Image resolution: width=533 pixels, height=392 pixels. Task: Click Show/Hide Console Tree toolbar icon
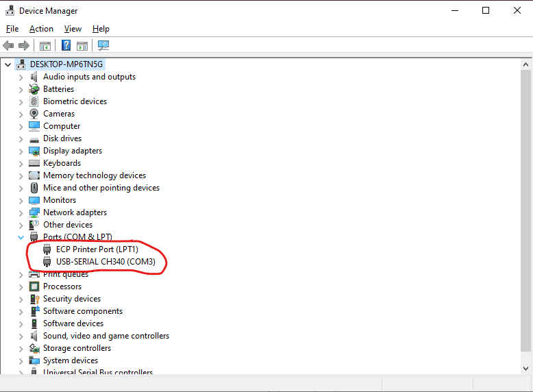click(45, 46)
